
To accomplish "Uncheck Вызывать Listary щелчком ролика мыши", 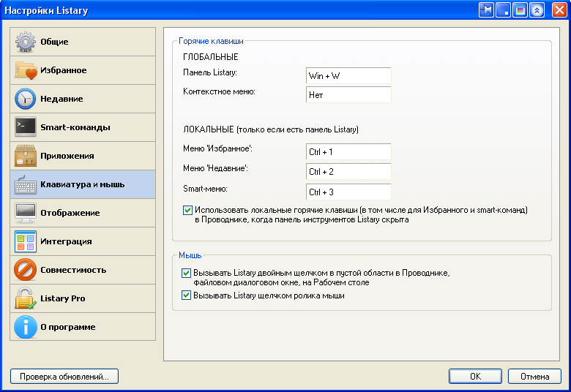I will click(186, 295).
